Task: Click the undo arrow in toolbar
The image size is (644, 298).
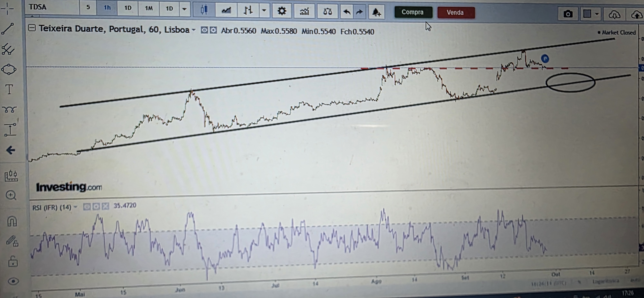Action: point(346,12)
